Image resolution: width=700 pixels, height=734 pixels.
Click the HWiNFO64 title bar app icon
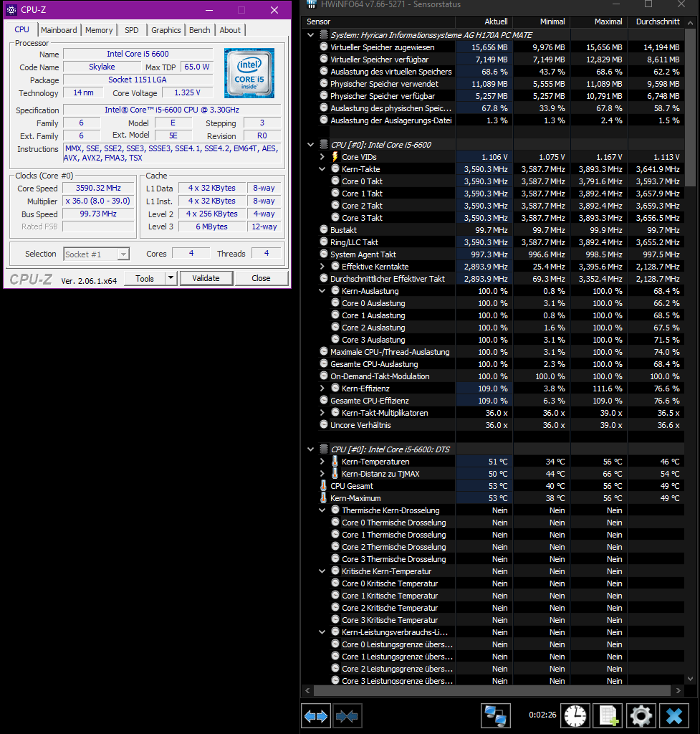[311, 4]
